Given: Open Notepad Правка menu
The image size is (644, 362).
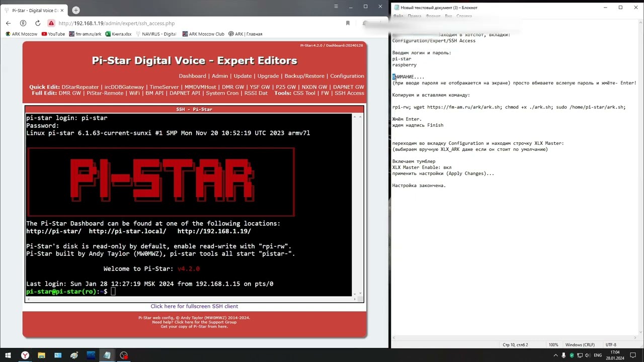Looking at the screenshot, I should (415, 16).
